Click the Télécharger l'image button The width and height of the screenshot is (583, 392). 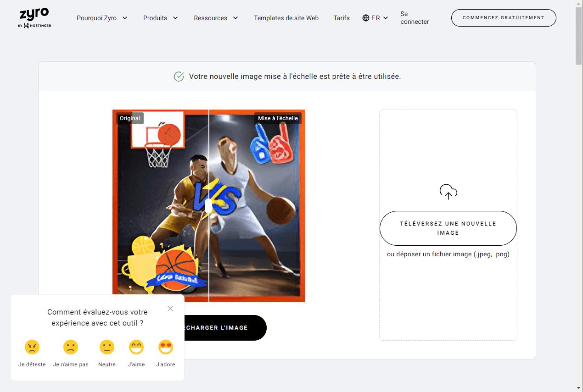click(x=225, y=328)
